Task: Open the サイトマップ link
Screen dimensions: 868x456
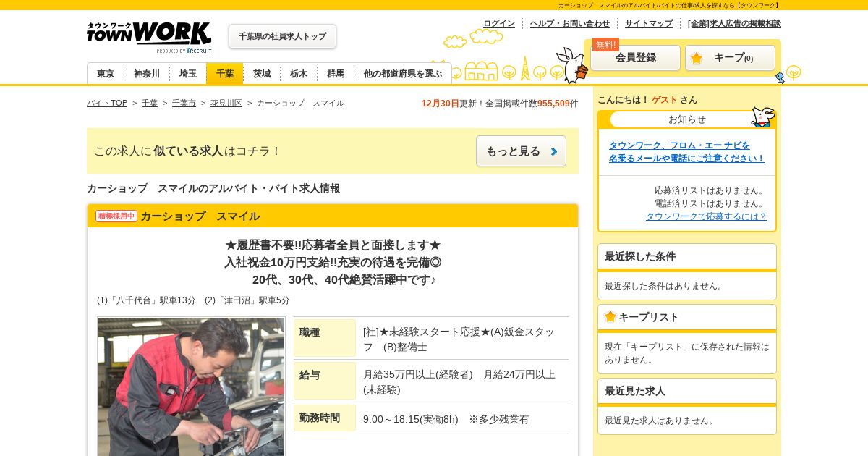Action: [x=649, y=23]
